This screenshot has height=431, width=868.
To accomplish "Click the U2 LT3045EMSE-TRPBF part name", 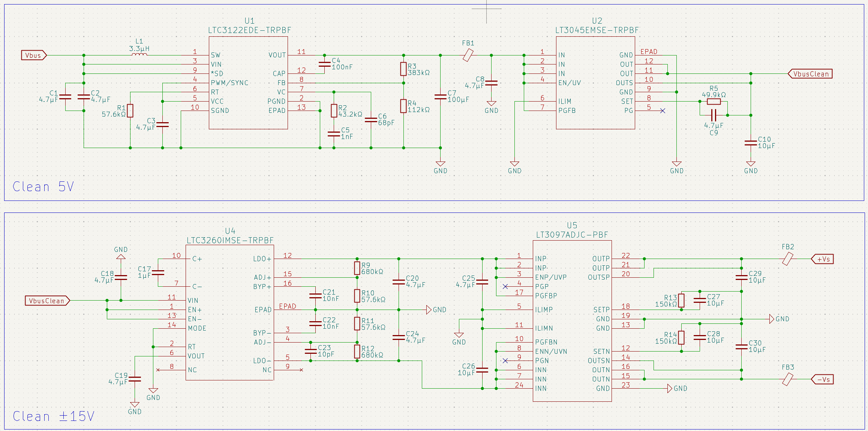I will [x=597, y=30].
